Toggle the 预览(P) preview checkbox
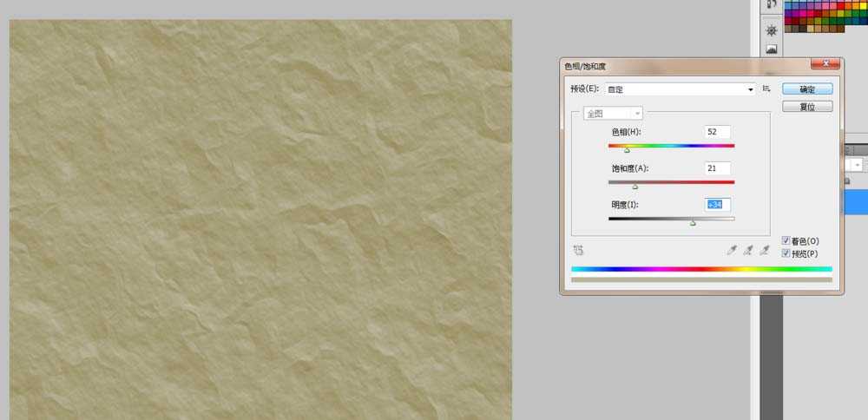This screenshot has width=868, height=420. point(786,253)
